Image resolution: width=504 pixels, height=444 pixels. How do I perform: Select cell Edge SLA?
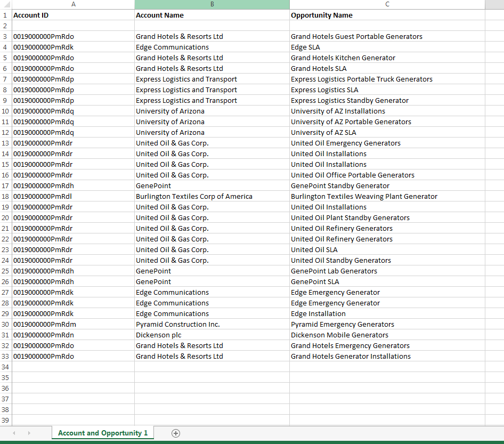coord(387,47)
